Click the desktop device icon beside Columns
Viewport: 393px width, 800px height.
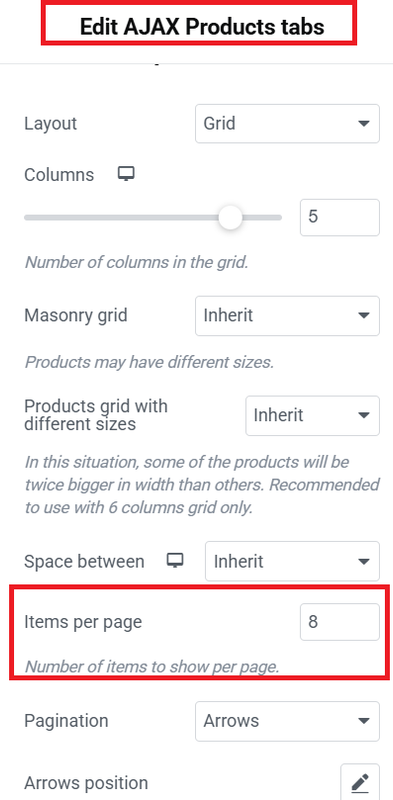coord(126,174)
